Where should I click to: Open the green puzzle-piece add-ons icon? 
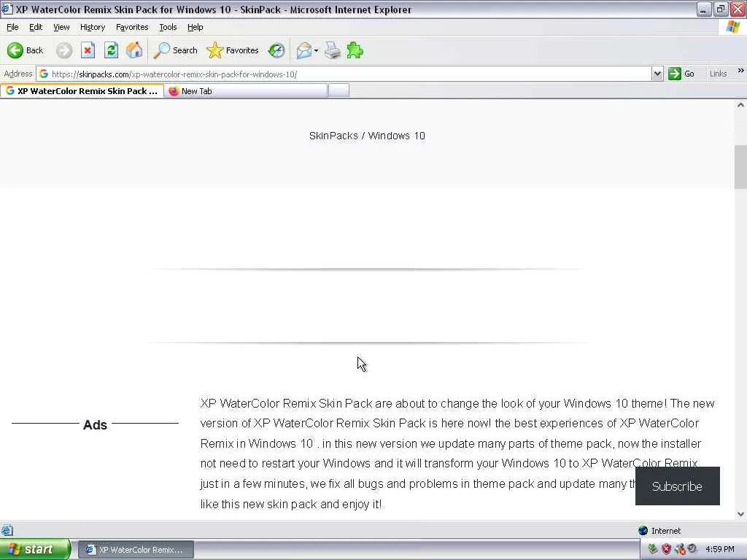coord(355,50)
